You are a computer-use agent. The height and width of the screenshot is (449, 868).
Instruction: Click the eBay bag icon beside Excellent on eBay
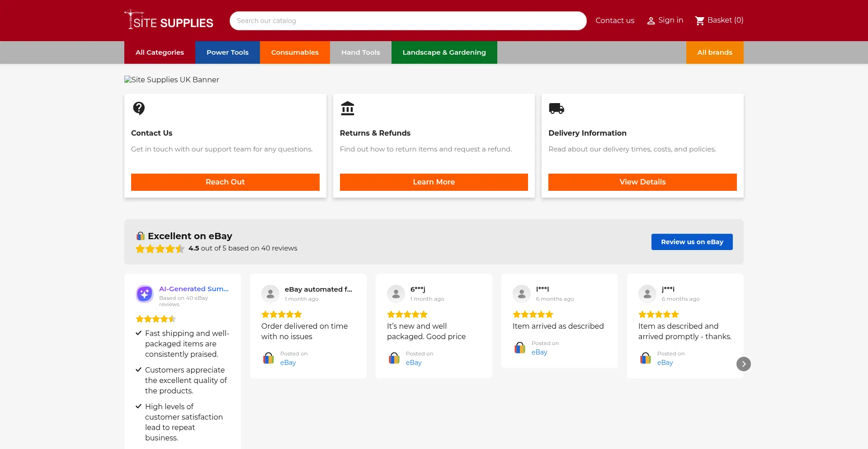click(141, 236)
